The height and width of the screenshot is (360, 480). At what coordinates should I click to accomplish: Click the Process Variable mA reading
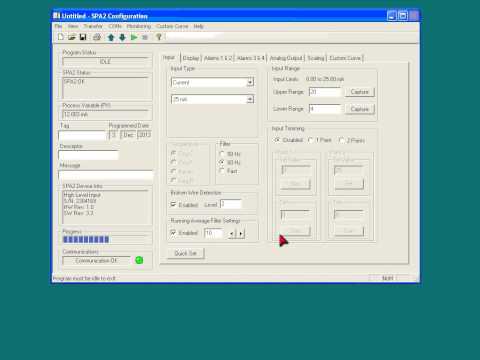76,114
